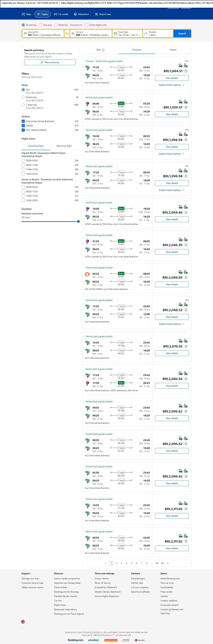Click price help icon next to BRL1,939.57
Image resolution: width=213 pixels, height=644 pixels.
click(x=186, y=107)
